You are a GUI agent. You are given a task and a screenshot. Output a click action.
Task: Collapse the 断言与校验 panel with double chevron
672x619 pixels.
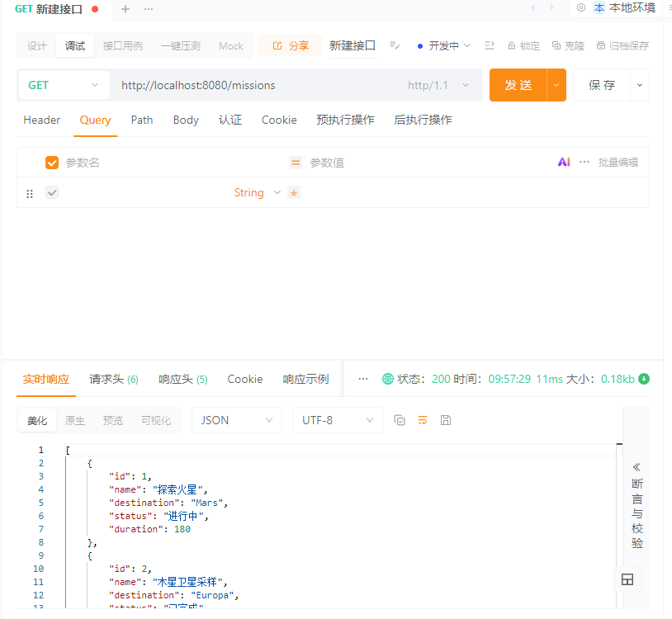[x=637, y=467]
